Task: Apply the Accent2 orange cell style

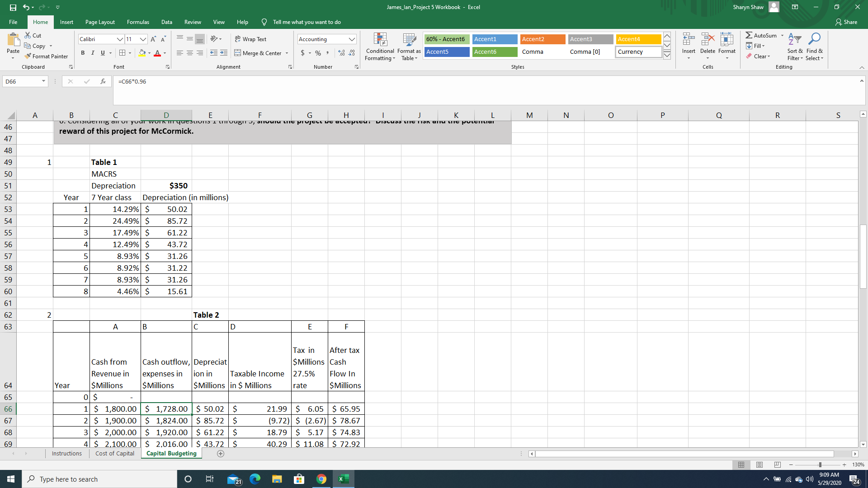Action: [x=542, y=39]
